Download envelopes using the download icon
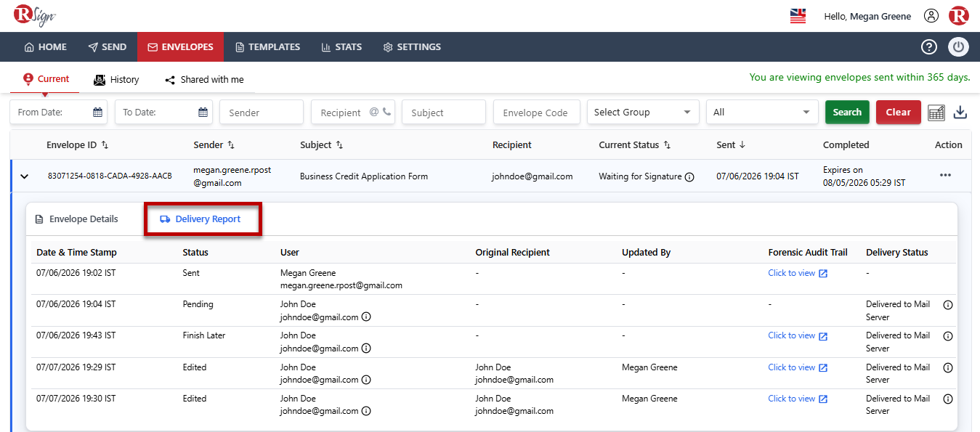The image size is (980, 432). pyautogui.click(x=960, y=113)
